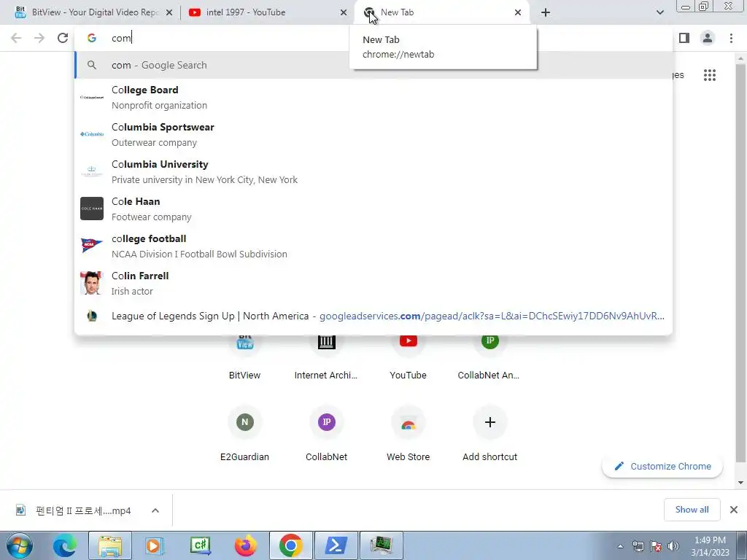Choose the Columbia University suggestion
This screenshot has height=560, width=747.
[x=373, y=171]
